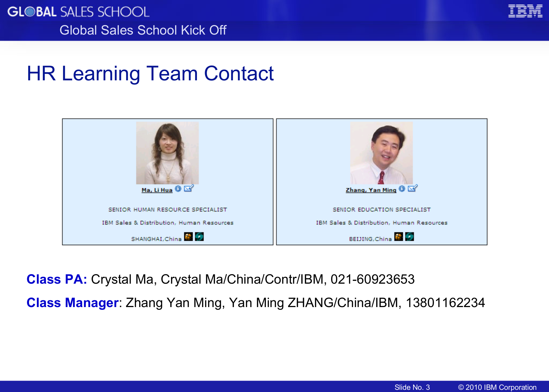Click the GLOBAL SALES SCHOOL logo
Viewport: 549px width, 392px height.
[x=78, y=11]
